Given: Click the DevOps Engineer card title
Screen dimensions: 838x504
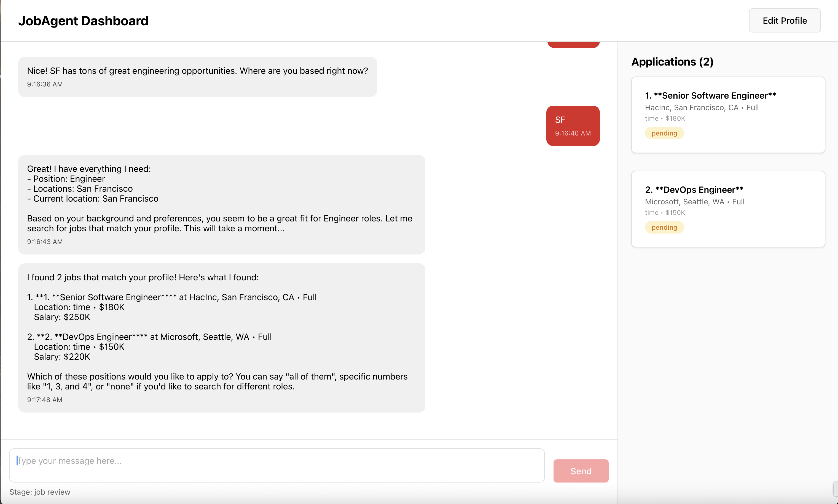Looking at the screenshot, I should tap(694, 189).
